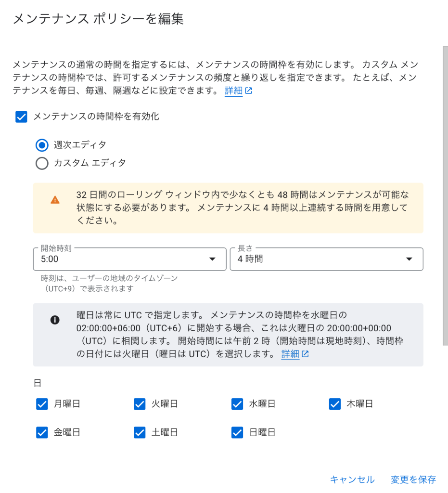Click external link icon in UTC info box
Screen dimensions: 448x493
point(305,354)
